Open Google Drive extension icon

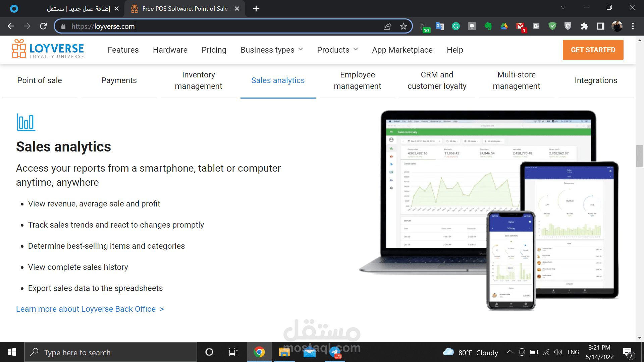(504, 26)
